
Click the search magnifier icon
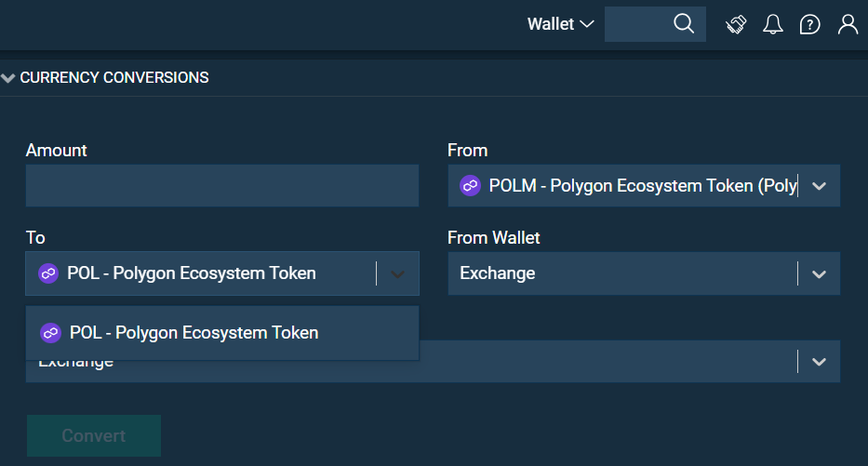pos(684,24)
